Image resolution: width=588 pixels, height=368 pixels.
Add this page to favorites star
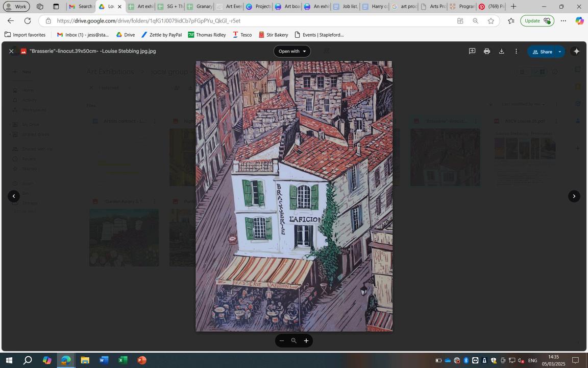[x=491, y=21]
